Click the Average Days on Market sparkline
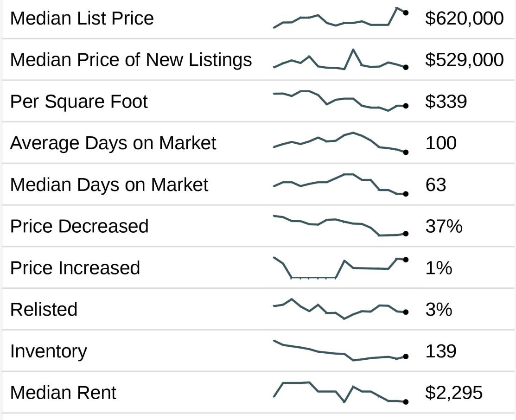Image resolution: width=516 pixels, height=420 pixels. pyautogui.click(x=340, y=142)
